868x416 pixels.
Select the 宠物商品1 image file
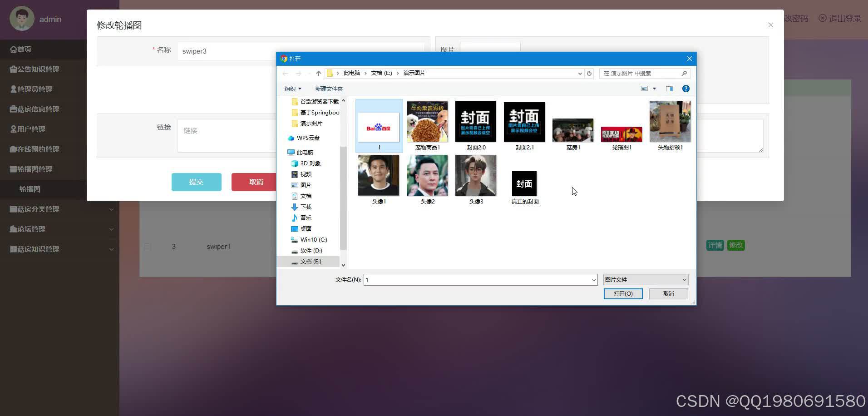[x=427, y=126]
